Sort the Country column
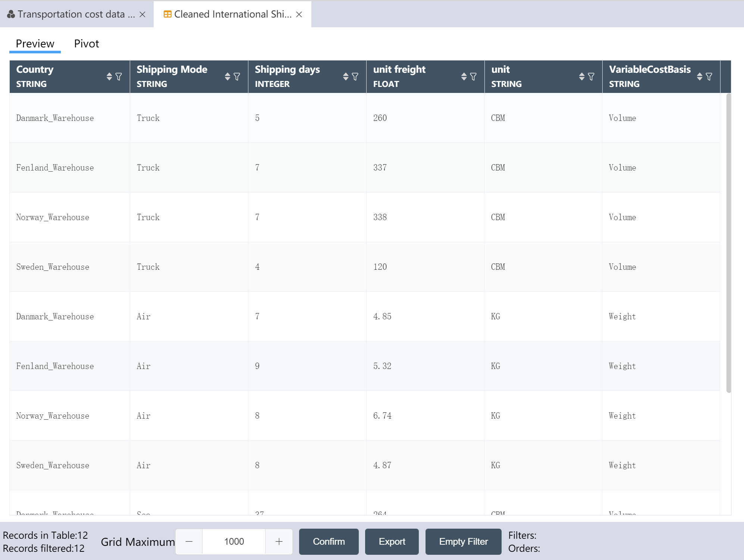Image resolution: width=744 pixels, height=560 pixels. pyautogui.click(x=109, y=76)
